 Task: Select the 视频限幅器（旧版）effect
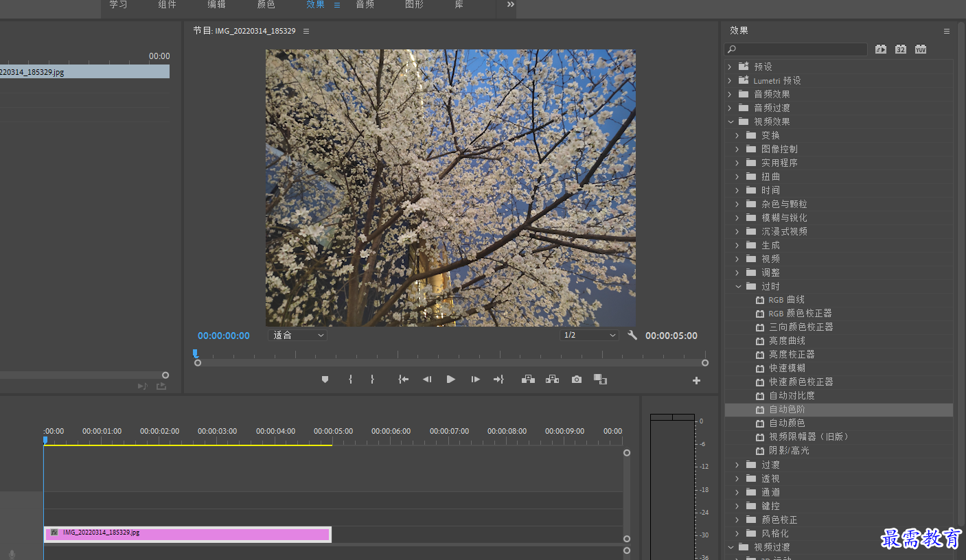point(809,437)
